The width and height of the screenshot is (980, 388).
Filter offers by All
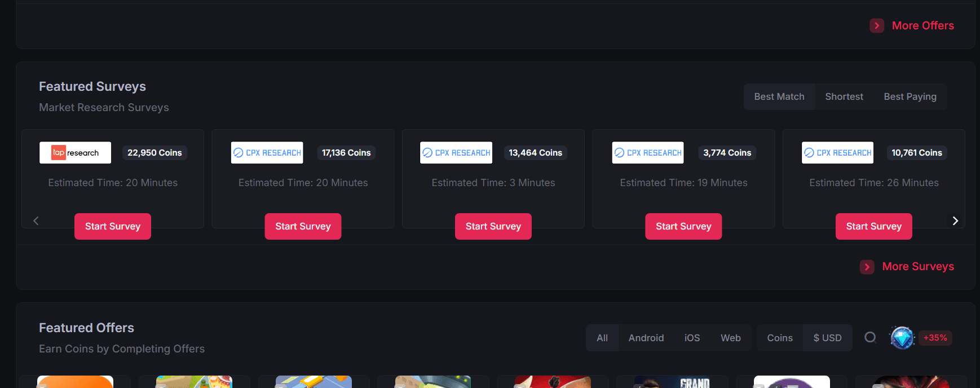tap(602, 338)
